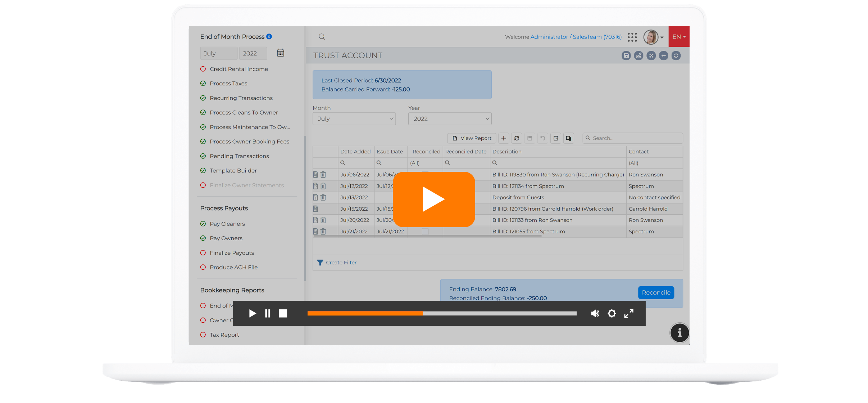Screen dimensions: 868x403
Task: Open the Contact (All) filter dropdown
Action: [x=654, y=163]
